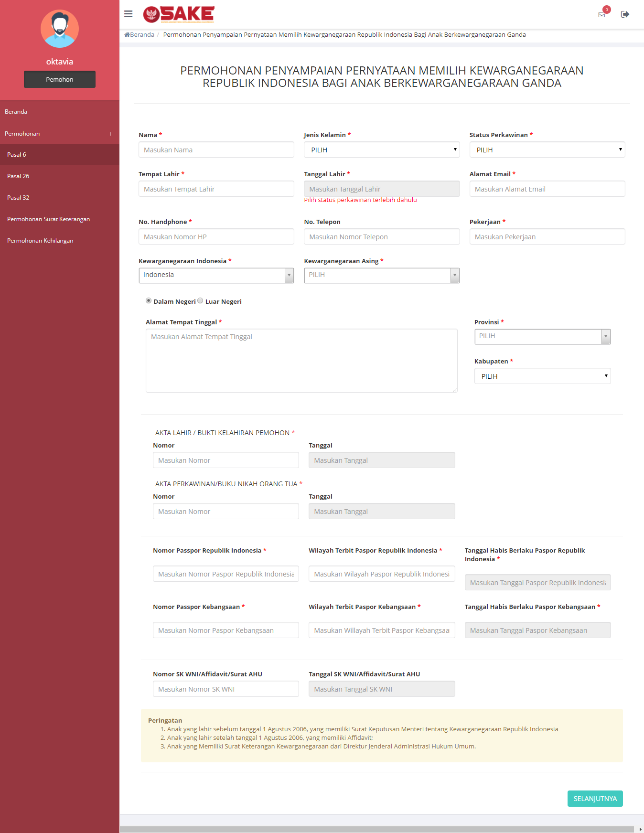Click the Pemohon button
The image size is (644, 833).
pos(60,79)
